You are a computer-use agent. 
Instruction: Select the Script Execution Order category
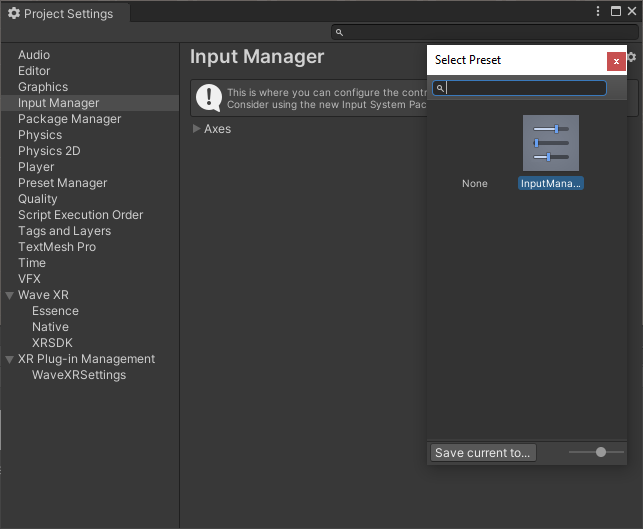click(x=80, y=215)
